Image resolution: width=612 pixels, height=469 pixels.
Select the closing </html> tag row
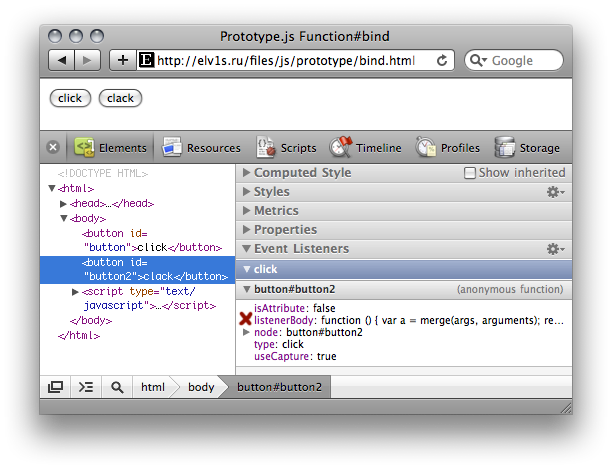[79, 336]
